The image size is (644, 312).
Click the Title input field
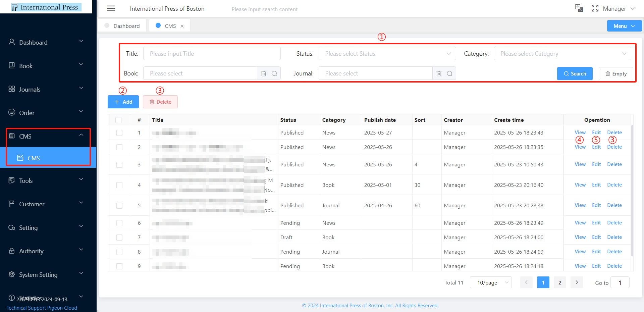(x=212, y=54)
